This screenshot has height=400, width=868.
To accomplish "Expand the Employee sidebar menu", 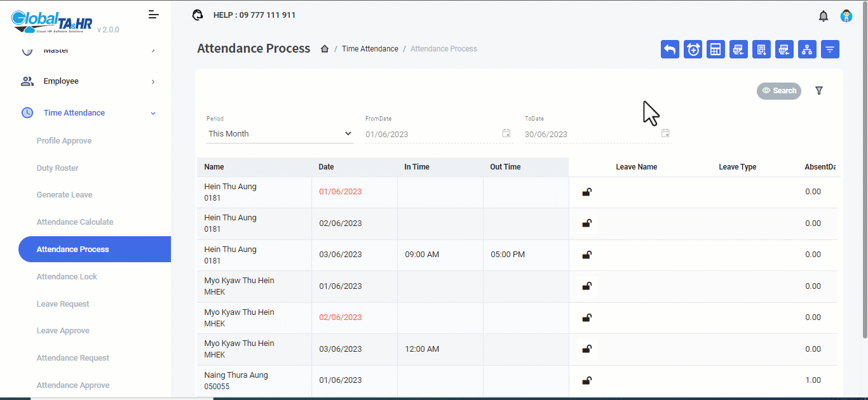I will [x=88, y=81].
